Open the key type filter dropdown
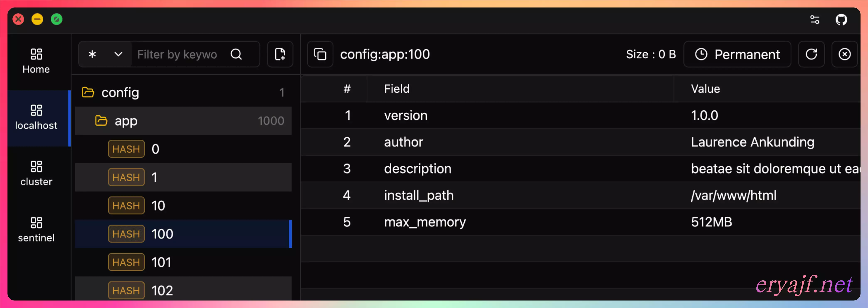The height and width of the screenshot is (308, 868). click(x=105, y=54)
